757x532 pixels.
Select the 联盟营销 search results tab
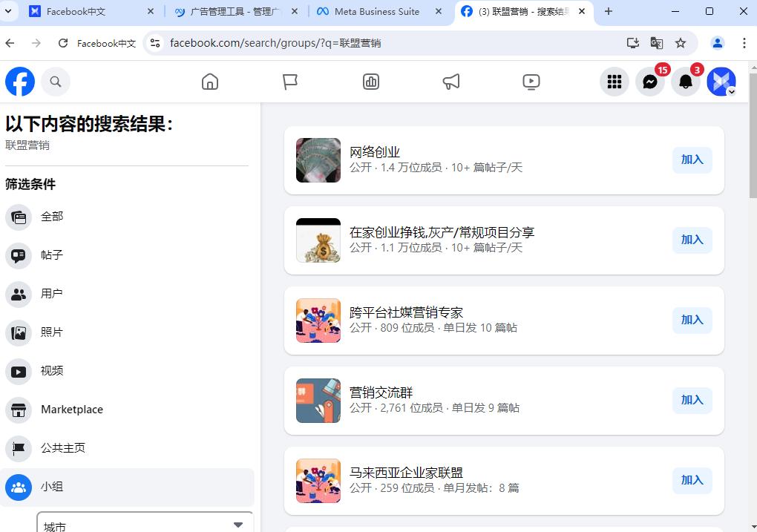(x=525, y=12)
